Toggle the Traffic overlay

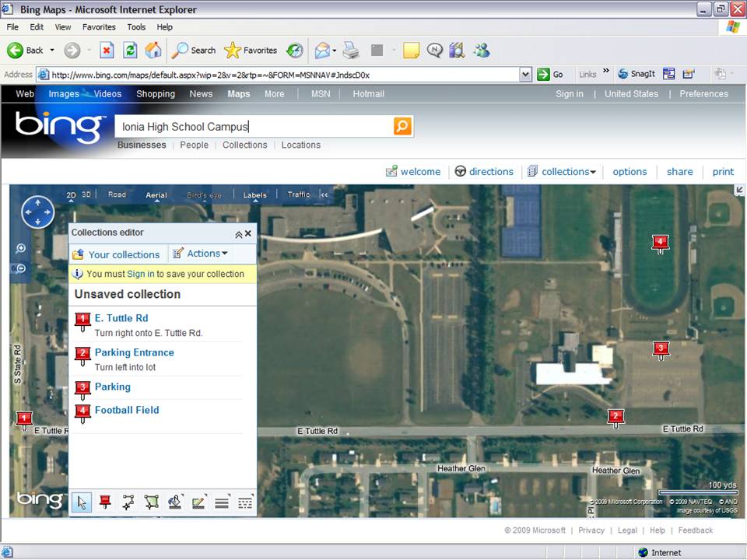pyautogui.click(x=299, y=194)
